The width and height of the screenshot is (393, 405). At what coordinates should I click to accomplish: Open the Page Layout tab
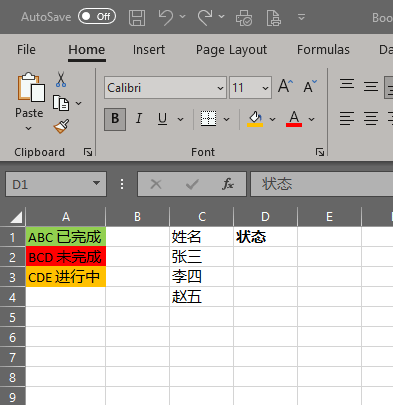click(x=231, y=50)
